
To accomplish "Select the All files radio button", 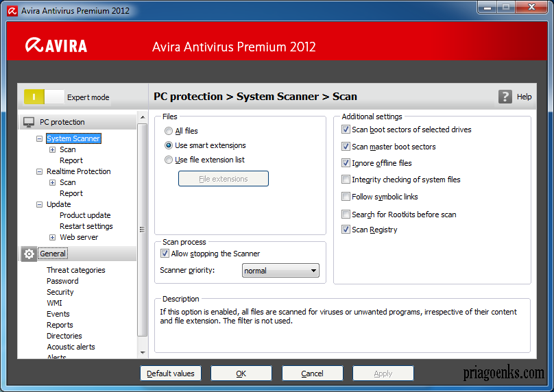I will coord(169,131).
